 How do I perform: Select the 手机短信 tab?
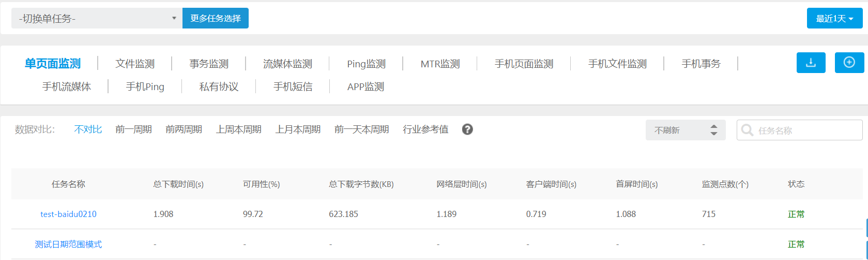point(293,86)
